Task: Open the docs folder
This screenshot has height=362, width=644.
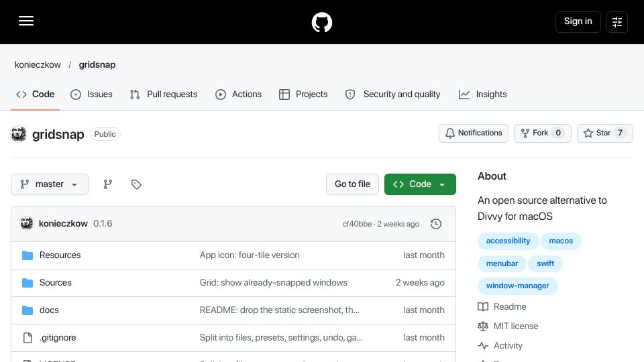Action: (49, 310)
